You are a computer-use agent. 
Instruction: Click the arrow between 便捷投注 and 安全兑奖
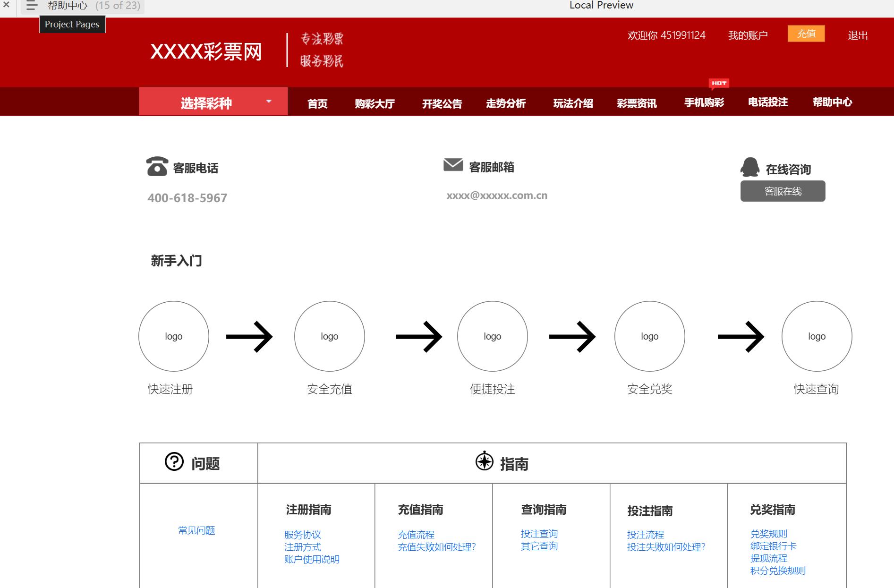click(572, 337)
